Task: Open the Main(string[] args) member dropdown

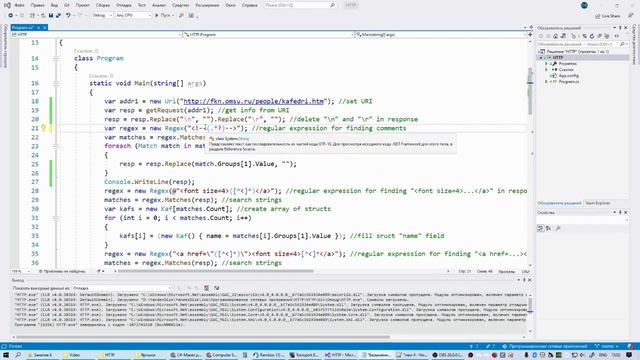Action: coord(440,35)
